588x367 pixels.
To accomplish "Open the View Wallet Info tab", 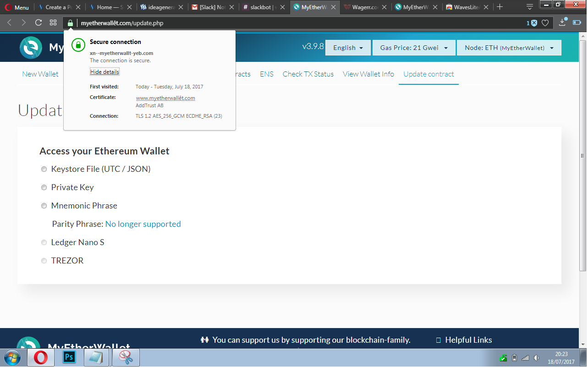I will [x=368, y=74].
